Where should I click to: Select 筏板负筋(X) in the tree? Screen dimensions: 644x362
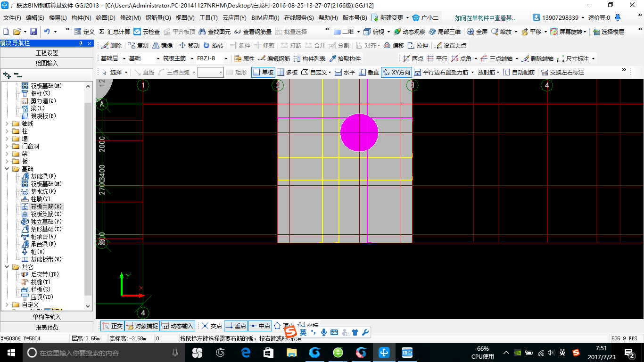(41, 214)
